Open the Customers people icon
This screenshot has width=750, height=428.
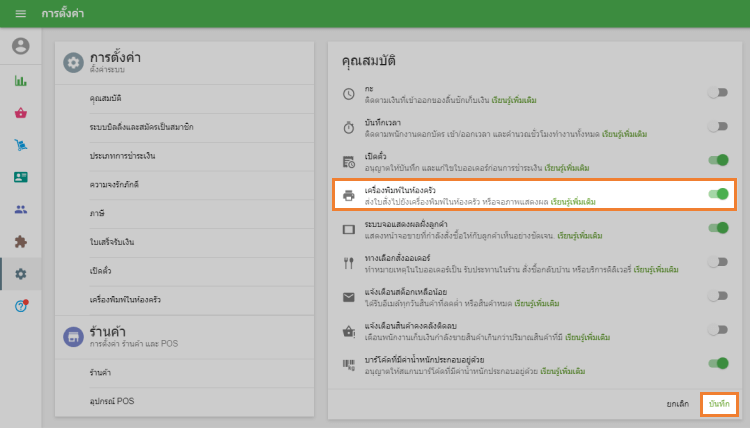pos(20,209)
